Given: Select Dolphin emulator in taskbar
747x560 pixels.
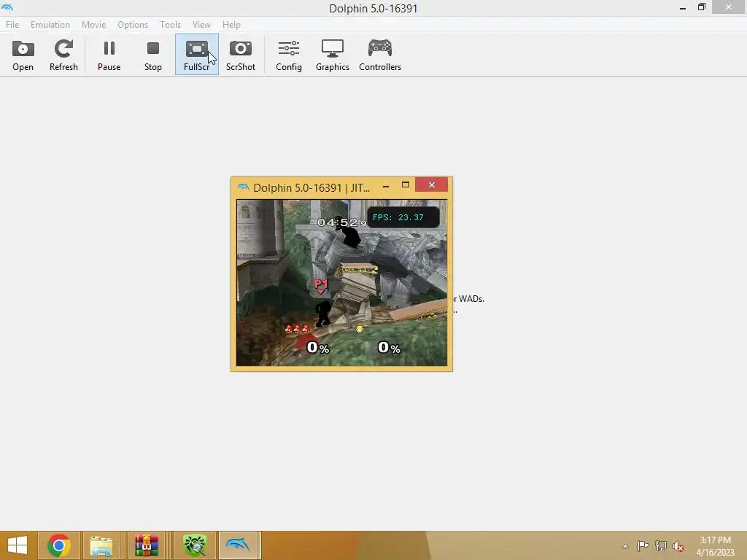Looking at the screenshot, I should click(x=239, y=545).
